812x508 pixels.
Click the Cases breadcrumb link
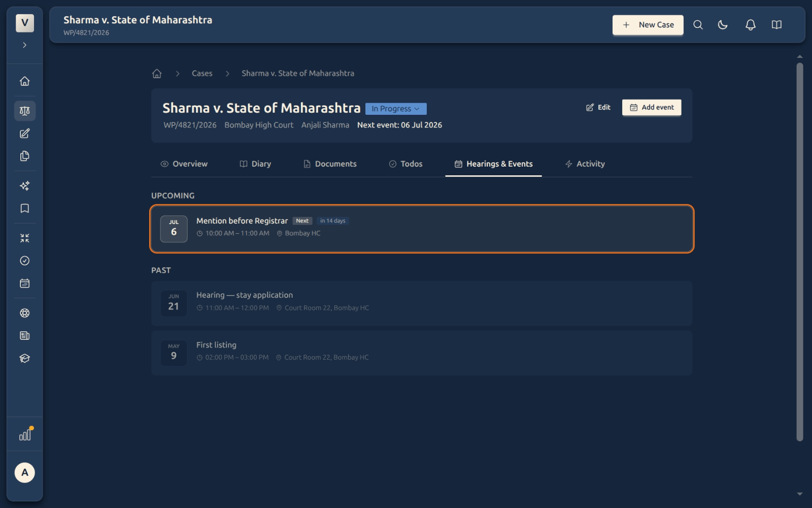point(202,73)
